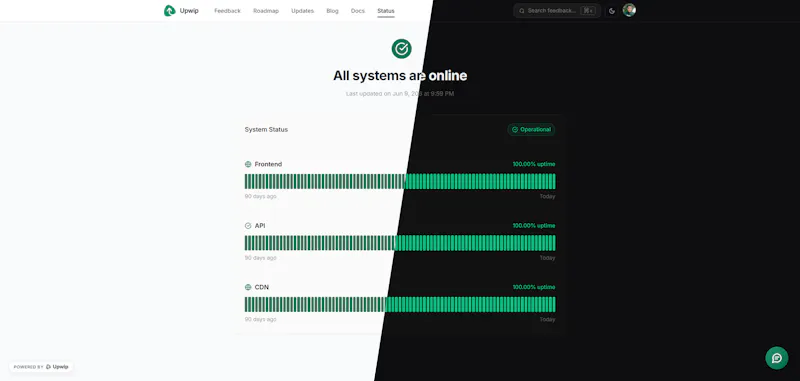800x381 pixels.
Task: Open the Updates section
Action: [x=303, y=11]
